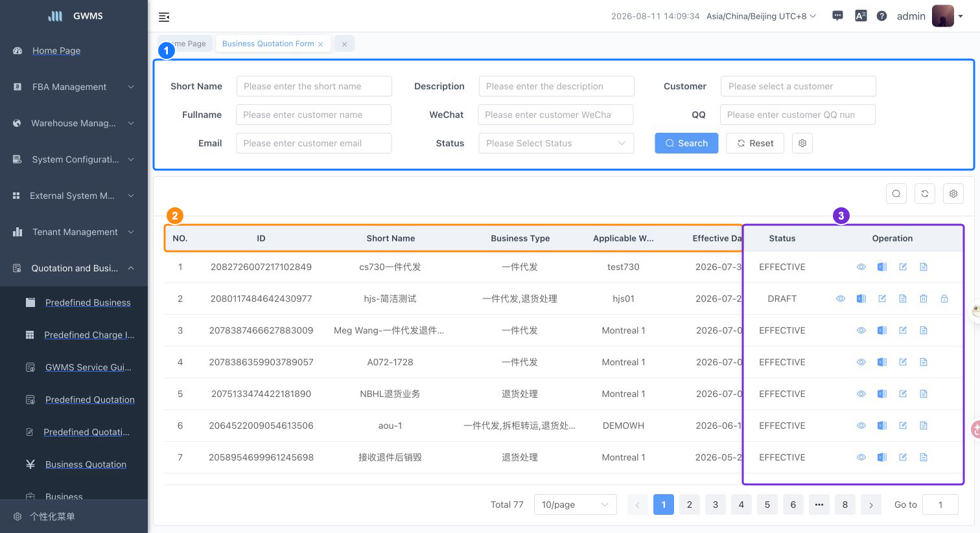Collapse Quotation and Business menu

[x=74, y=268]
